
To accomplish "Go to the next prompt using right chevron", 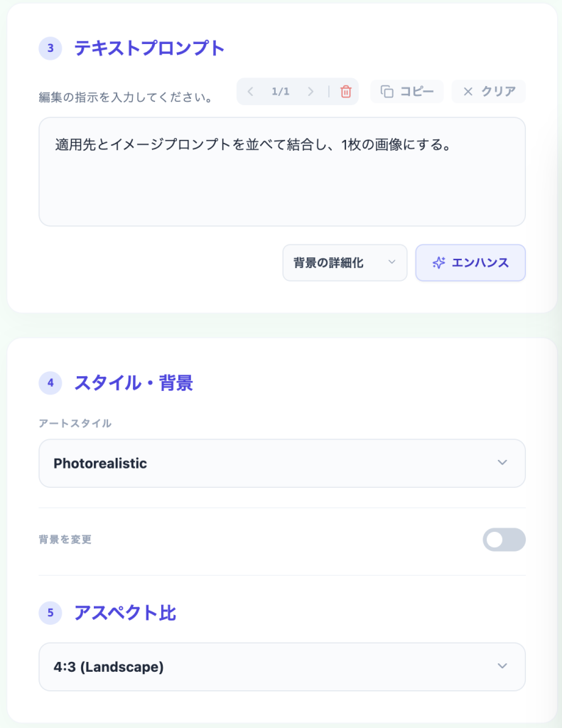I will coord(310,92).
